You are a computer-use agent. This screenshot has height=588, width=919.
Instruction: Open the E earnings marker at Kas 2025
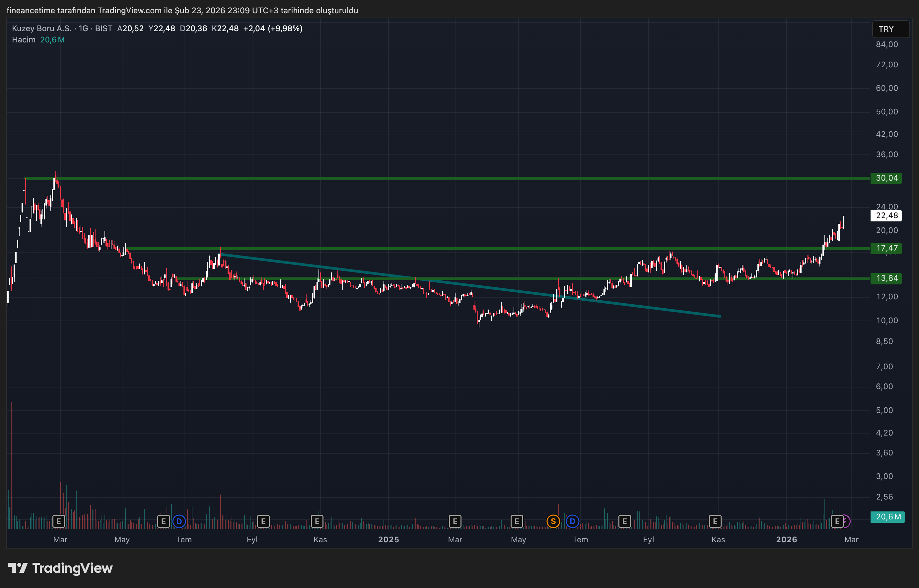click(715, 521)
